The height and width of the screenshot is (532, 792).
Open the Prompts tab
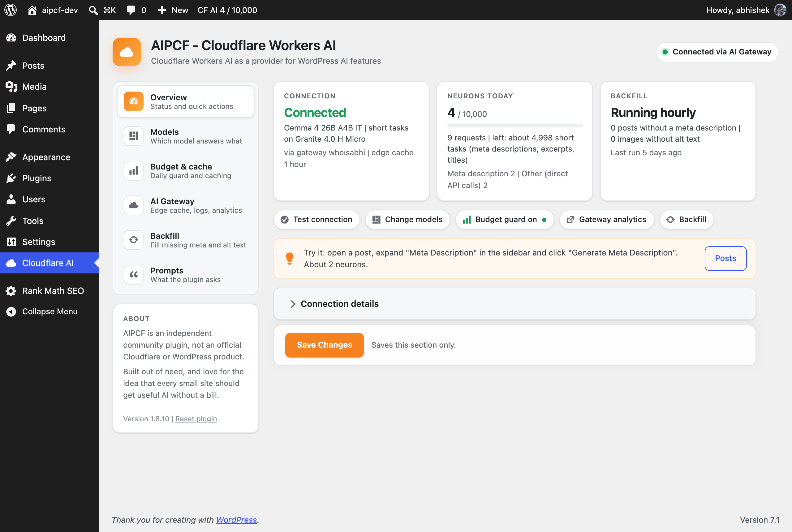186,274
